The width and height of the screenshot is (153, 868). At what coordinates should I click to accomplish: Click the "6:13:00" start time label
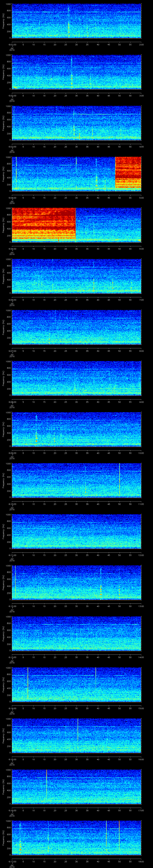tap(12, 657)
